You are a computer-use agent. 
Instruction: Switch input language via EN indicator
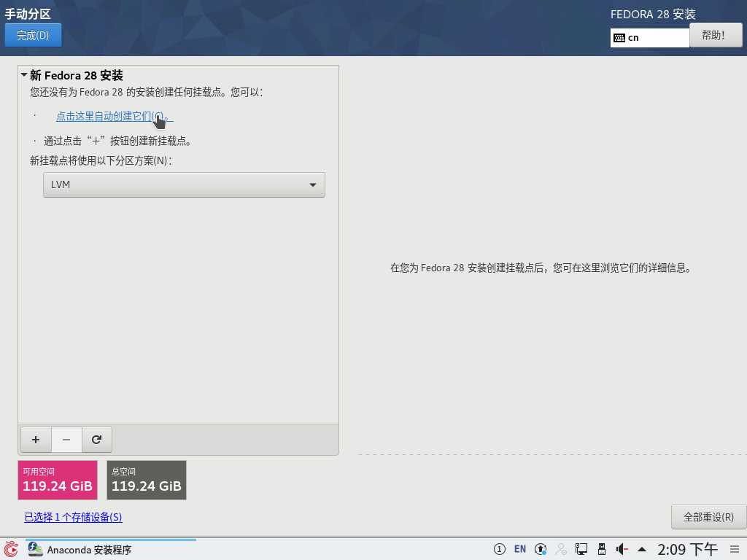[519, 550]
